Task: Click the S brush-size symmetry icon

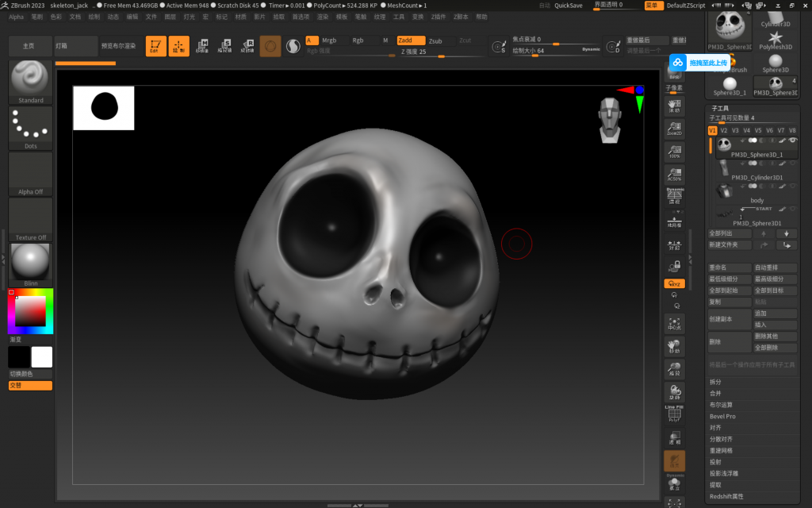Action: (499, 47)
